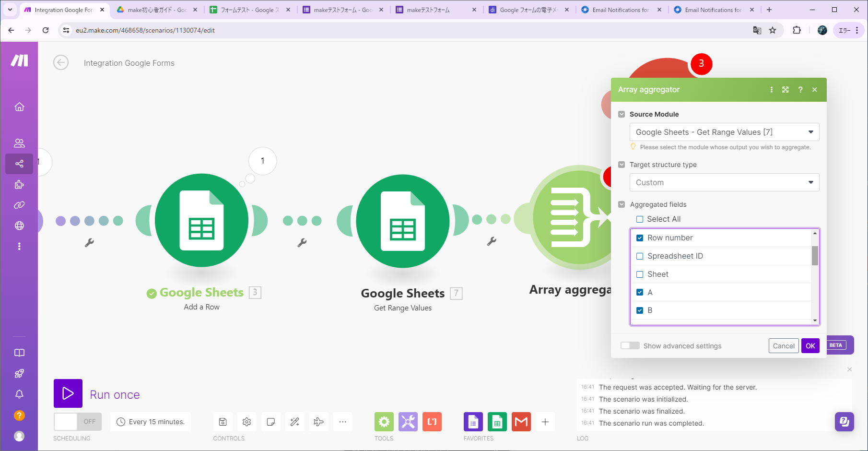Uncheck the B field

click(x=640, y=310)
